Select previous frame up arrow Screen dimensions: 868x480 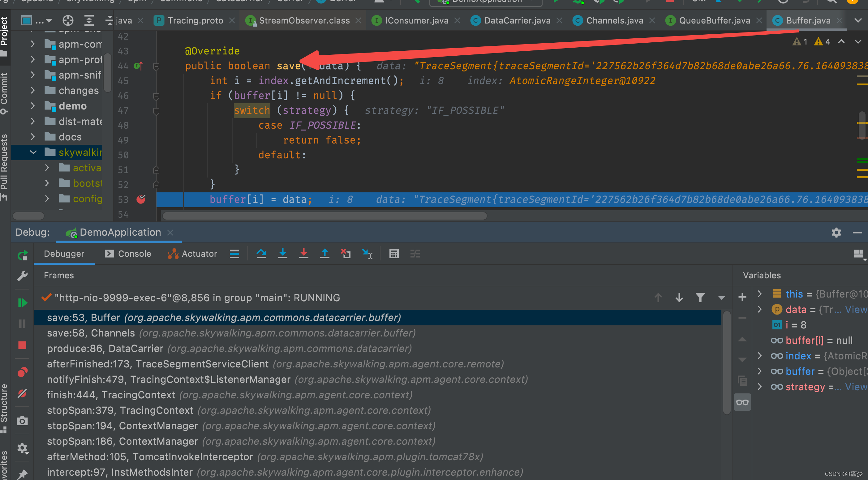[658, 298]
